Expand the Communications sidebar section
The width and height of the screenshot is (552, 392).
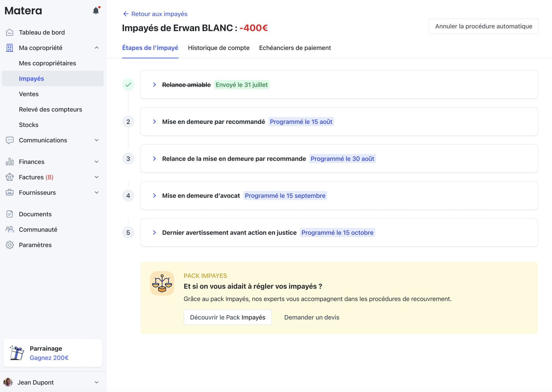point(97,140)
